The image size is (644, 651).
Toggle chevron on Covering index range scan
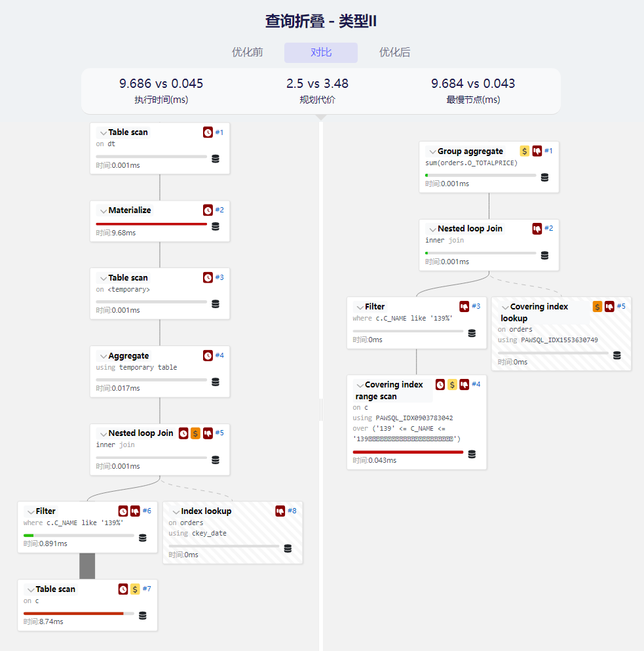(x=360, y=385)
